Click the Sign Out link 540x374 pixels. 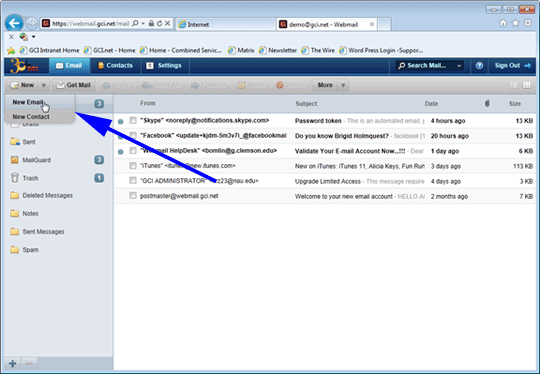pyautogui.click(x=512, y=65)
